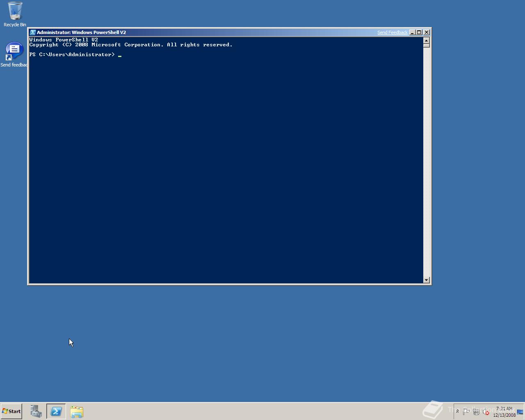Open the Start menu
Screen dimensions: 525x420
click(11, 411)
